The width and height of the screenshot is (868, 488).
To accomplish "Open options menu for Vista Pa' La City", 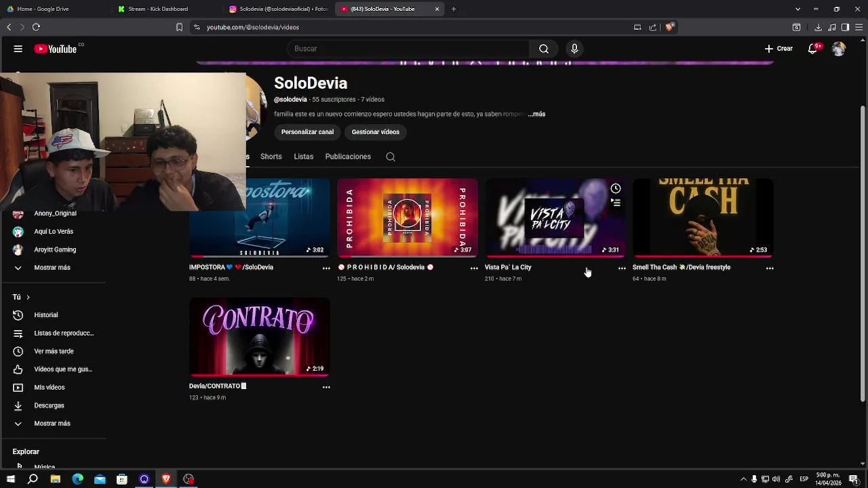I will (x=622, y=268).
